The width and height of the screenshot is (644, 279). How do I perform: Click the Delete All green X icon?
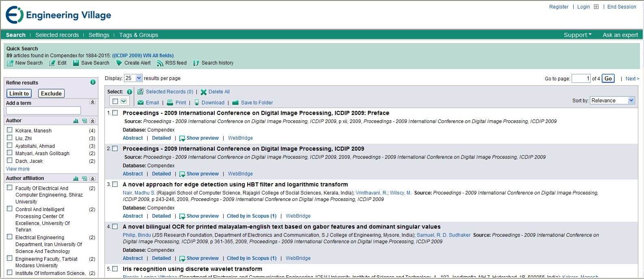tap(203, 92)
